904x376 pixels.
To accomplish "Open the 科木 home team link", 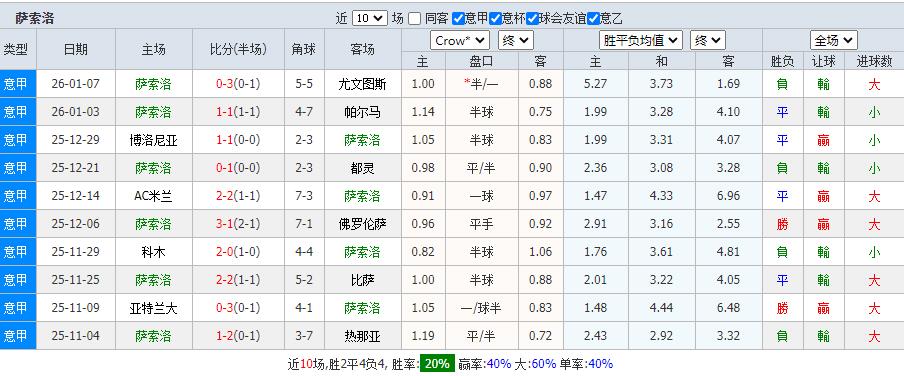I will click(153, 252).
